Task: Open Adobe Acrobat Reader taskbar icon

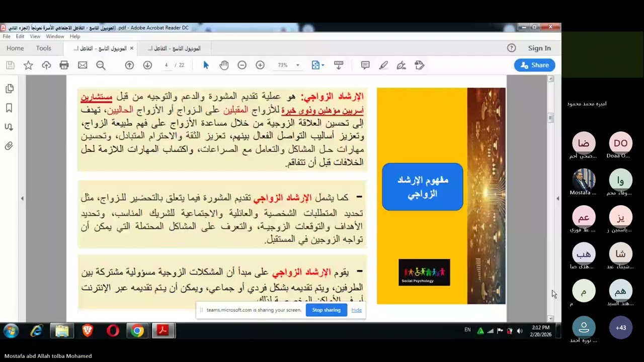Action: point(163,331)
